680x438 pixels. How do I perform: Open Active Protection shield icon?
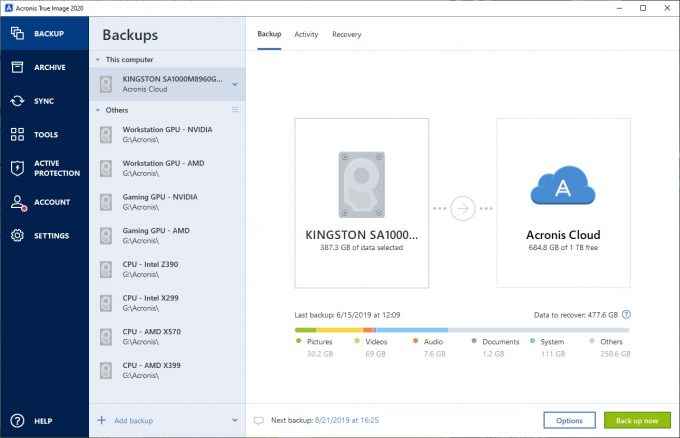(17, 168)
